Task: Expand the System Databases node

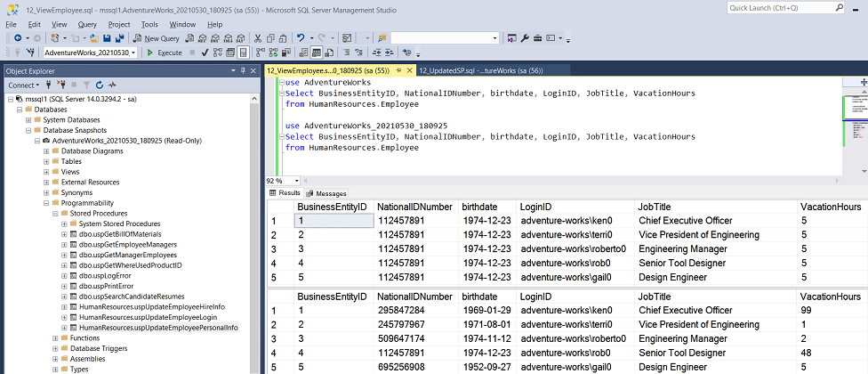Action: 28,119
